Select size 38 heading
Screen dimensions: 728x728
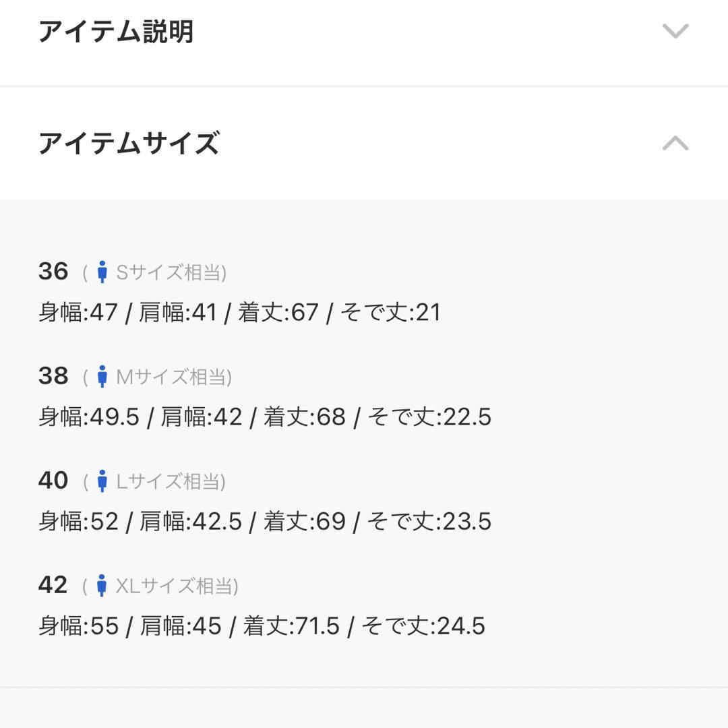point(53,375)
